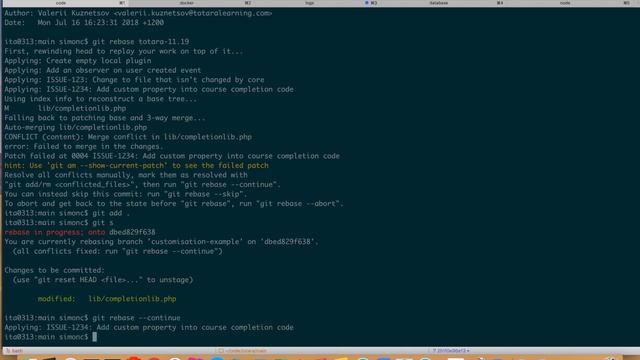Screen dimensions: 640x360
Task: Click 'error: Failed to merge in the changes.'
Action: point(84,146)
